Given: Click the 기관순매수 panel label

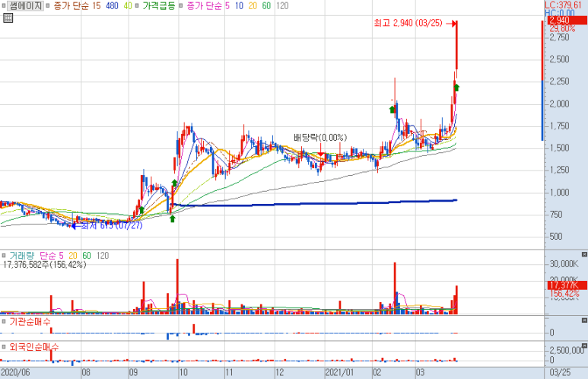Looking at the screenshot, I should tap(30, 322).
